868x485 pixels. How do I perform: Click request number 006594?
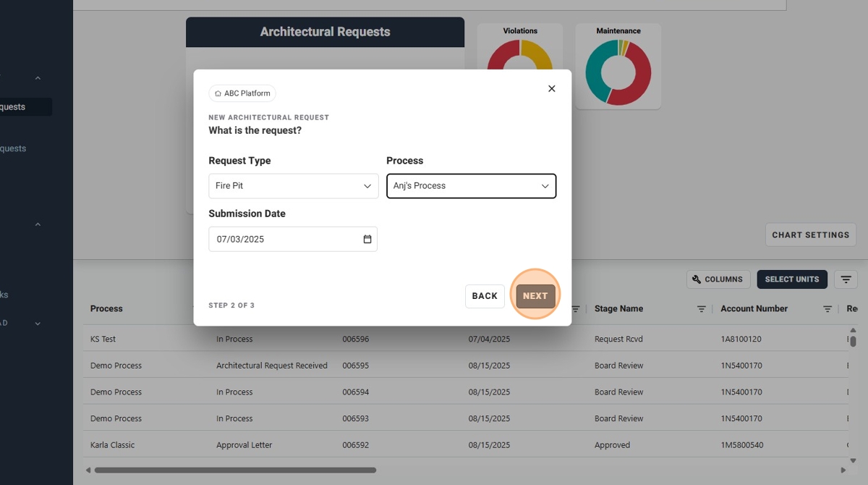pos(355,392)
